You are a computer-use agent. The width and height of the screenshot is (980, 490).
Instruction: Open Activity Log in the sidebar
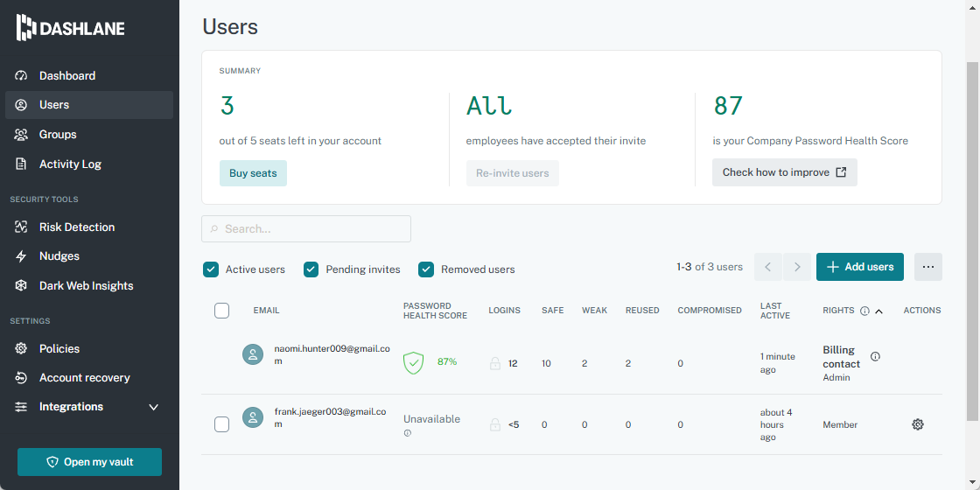coord(70,164)
